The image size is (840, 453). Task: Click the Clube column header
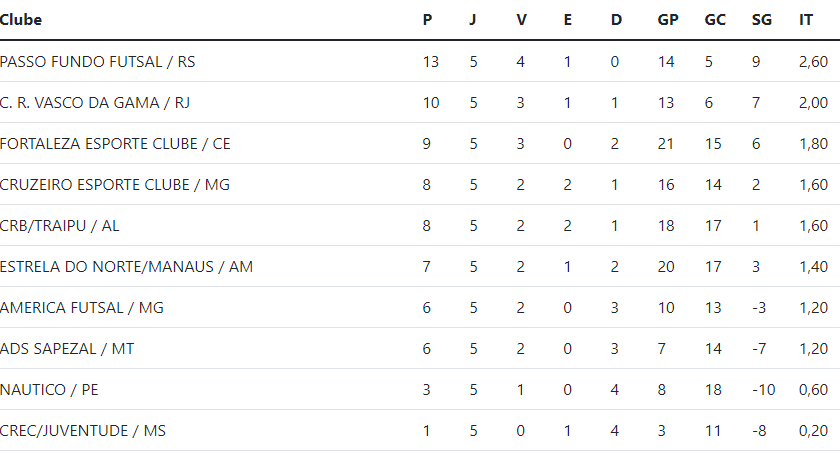[x=21, y=20]
